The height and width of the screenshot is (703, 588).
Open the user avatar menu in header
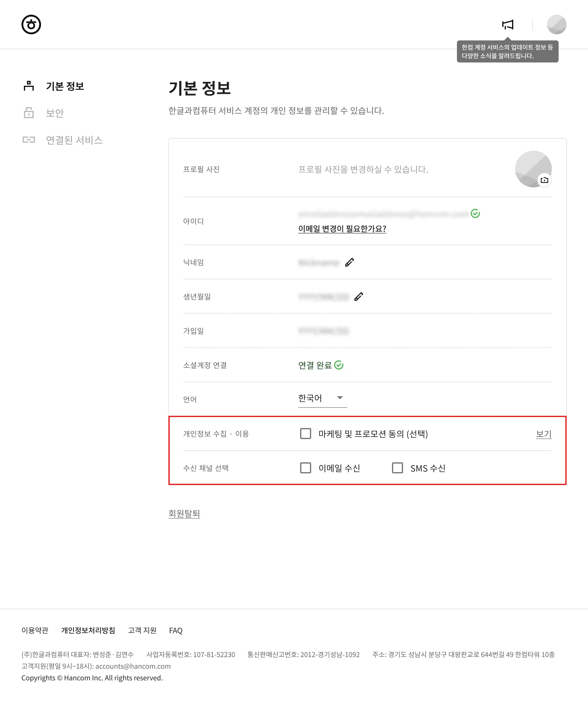(556, 24)
